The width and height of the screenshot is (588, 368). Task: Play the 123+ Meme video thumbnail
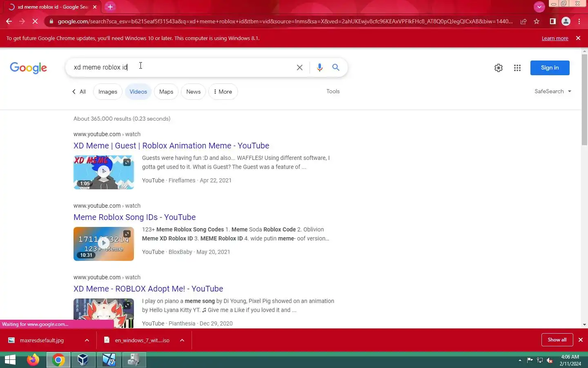tap(104, 244)
